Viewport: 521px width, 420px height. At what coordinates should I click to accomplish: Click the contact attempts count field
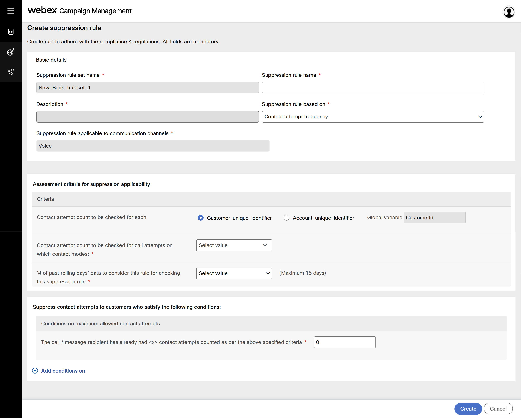[x=344, y=342]
